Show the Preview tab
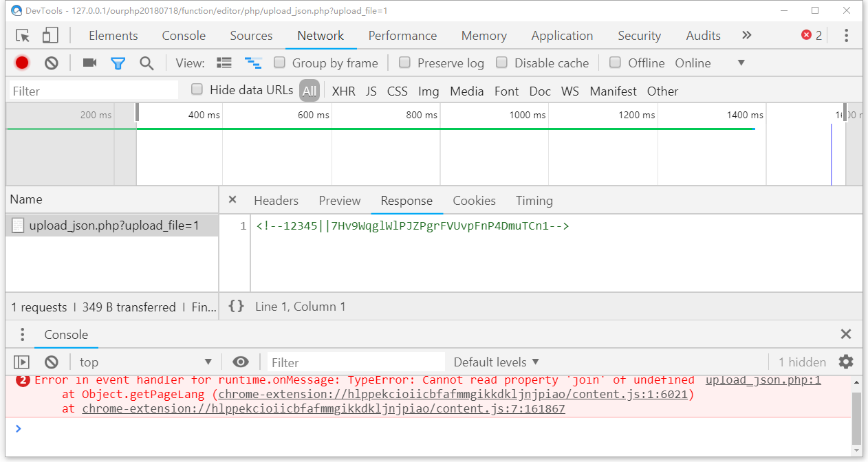868x462 pixels. pyautogui.click(x=340, y=200)
